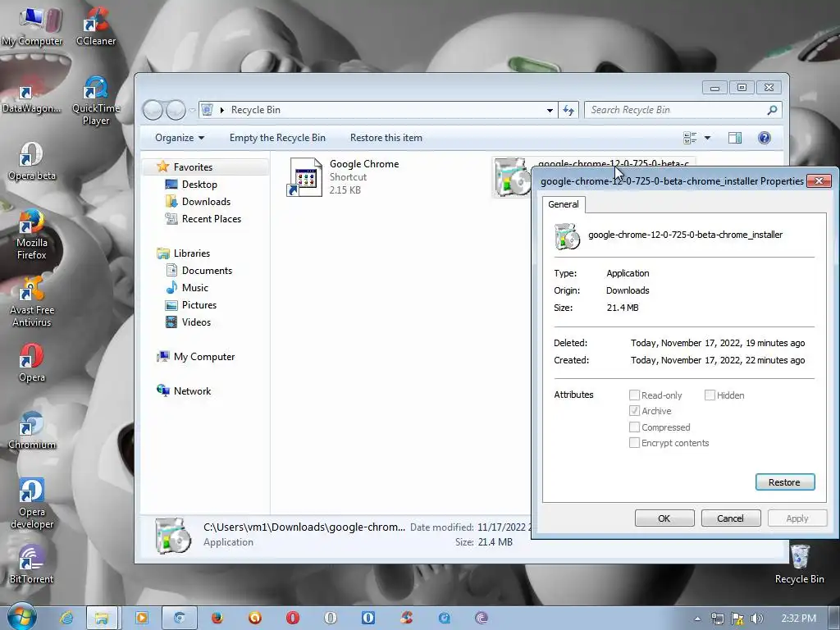Click the Windows Start orb
This screenshot has height=630, width=840.
click(x=21, y=617)
